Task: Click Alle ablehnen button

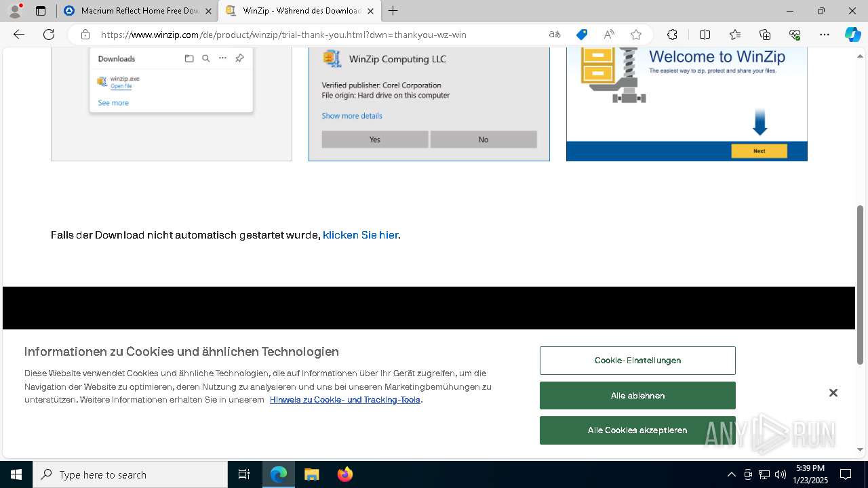Action: point(637,396)
